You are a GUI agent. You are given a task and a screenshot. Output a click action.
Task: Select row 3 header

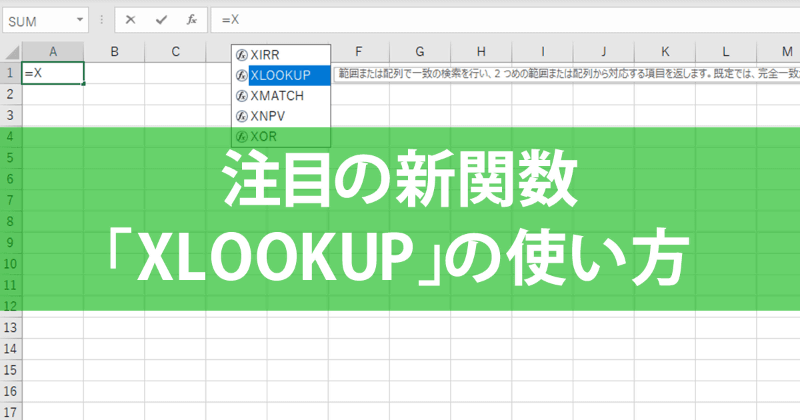point(11,115)
